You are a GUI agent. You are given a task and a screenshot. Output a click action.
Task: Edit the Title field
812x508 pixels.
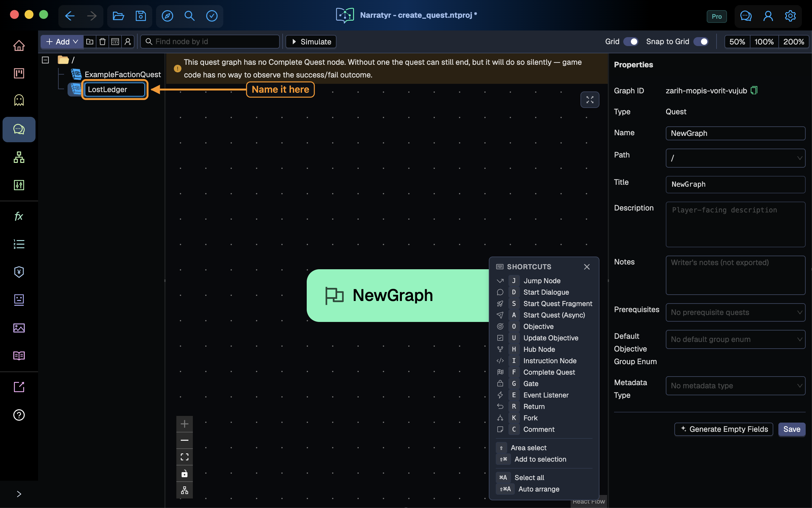[735, 184]
